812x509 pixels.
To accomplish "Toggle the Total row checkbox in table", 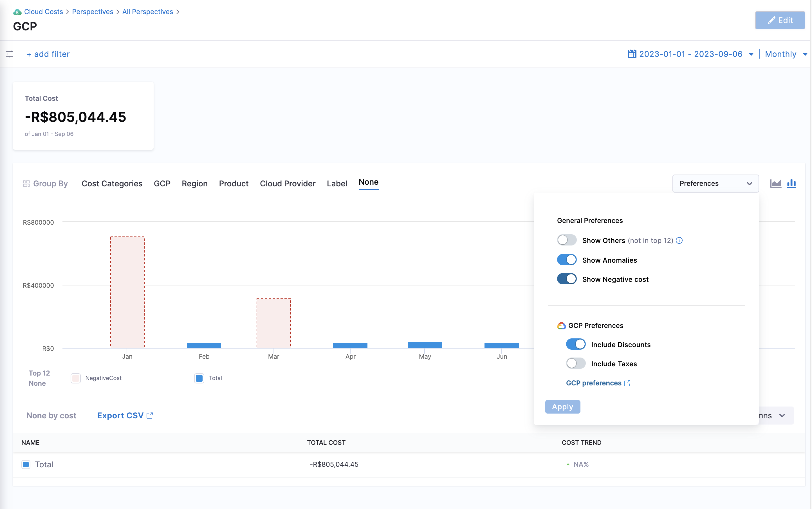I will point(26,464).
